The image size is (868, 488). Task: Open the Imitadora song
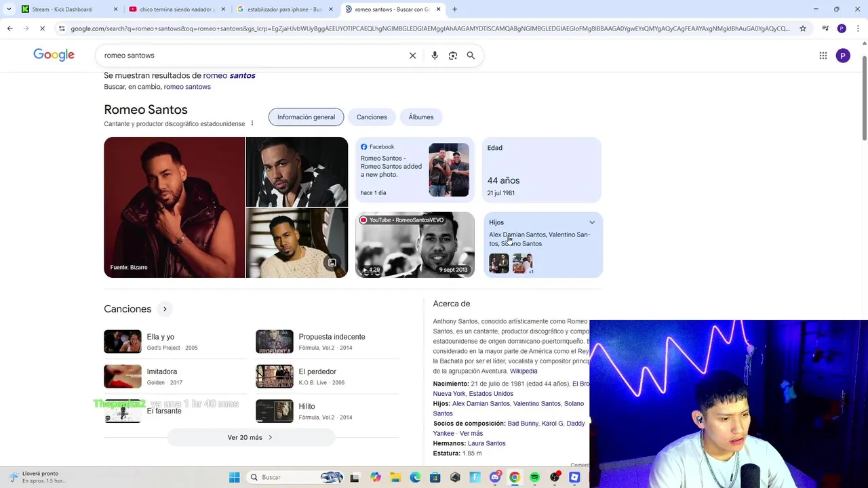[x=175, y=376]
